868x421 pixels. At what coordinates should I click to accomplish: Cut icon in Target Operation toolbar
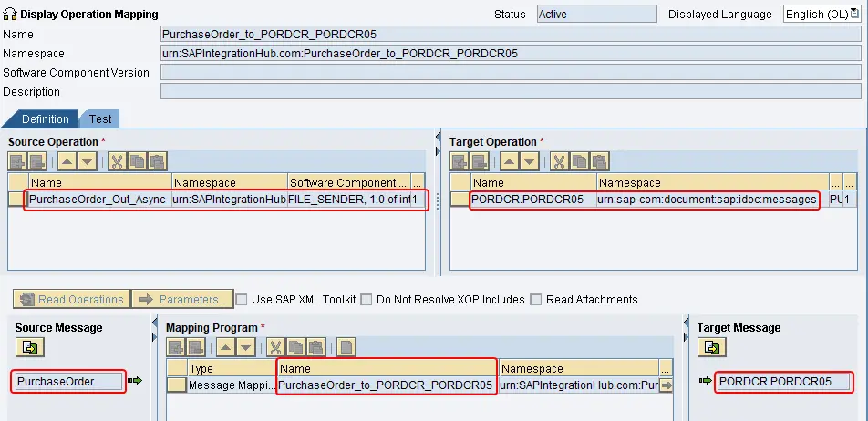click(559, 161)
